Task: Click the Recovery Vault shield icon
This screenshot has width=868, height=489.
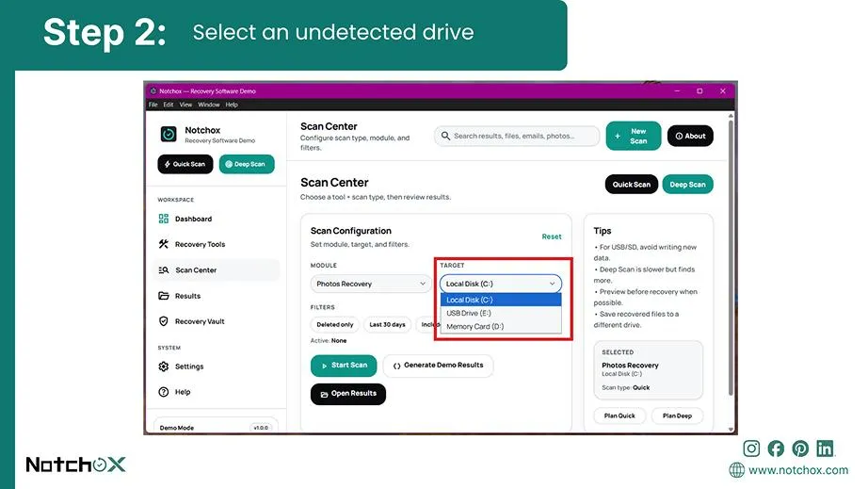Action: 163,321
